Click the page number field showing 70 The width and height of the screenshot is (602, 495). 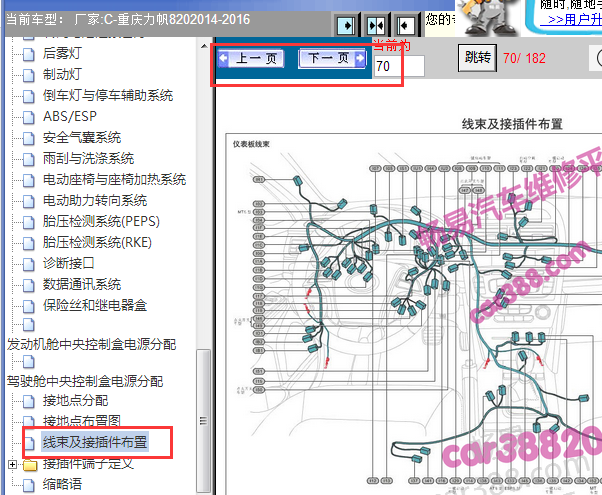pyautogui.click(x=399, y=66)
